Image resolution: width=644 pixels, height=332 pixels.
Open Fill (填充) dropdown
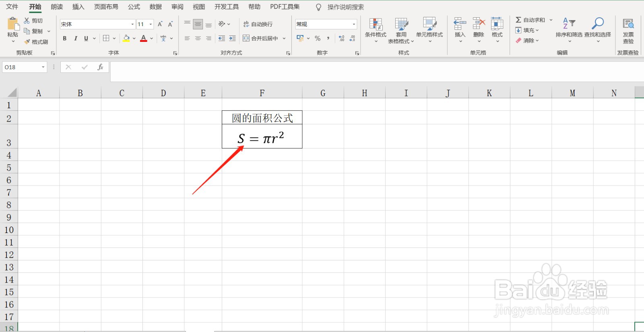tap(527, 30)
